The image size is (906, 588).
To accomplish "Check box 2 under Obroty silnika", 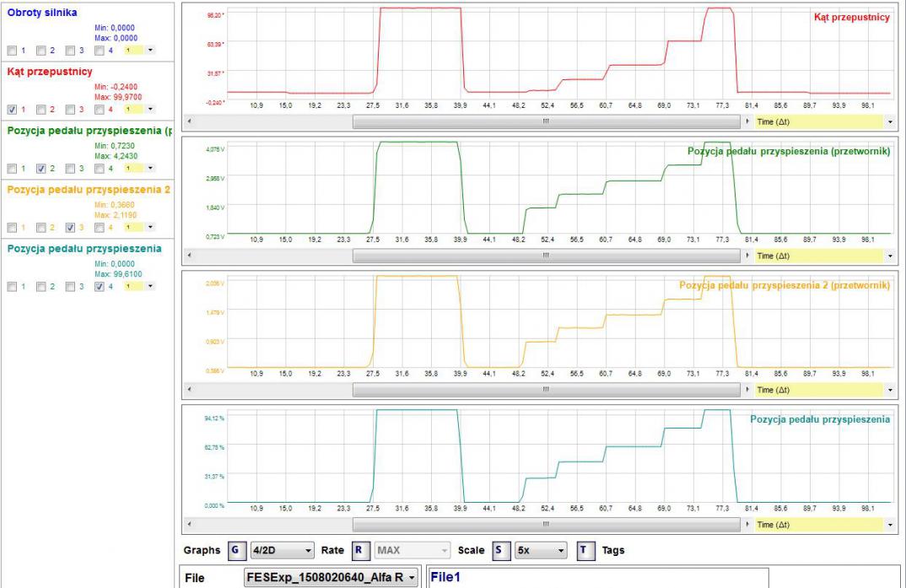I will click(41, 51).
